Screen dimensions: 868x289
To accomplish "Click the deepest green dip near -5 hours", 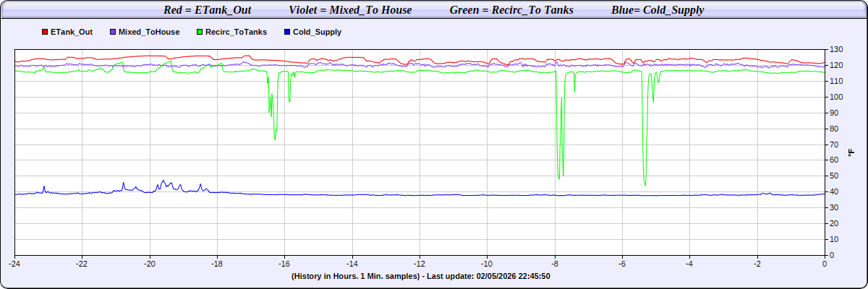I will (x=644, y=184).
